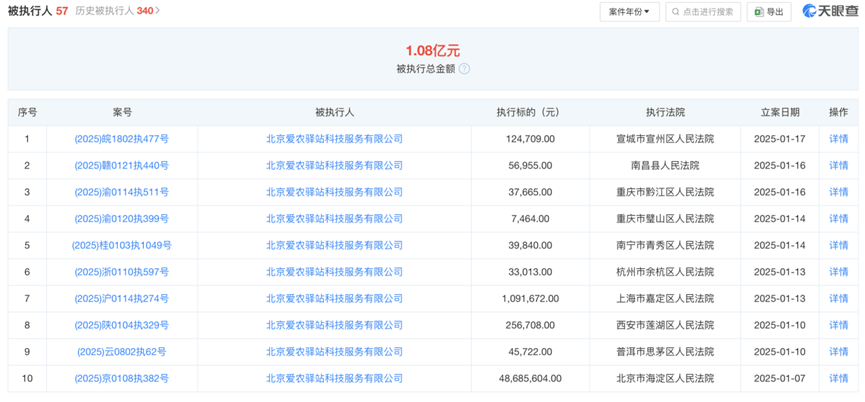Click amount 48,685,604.00

530,378
